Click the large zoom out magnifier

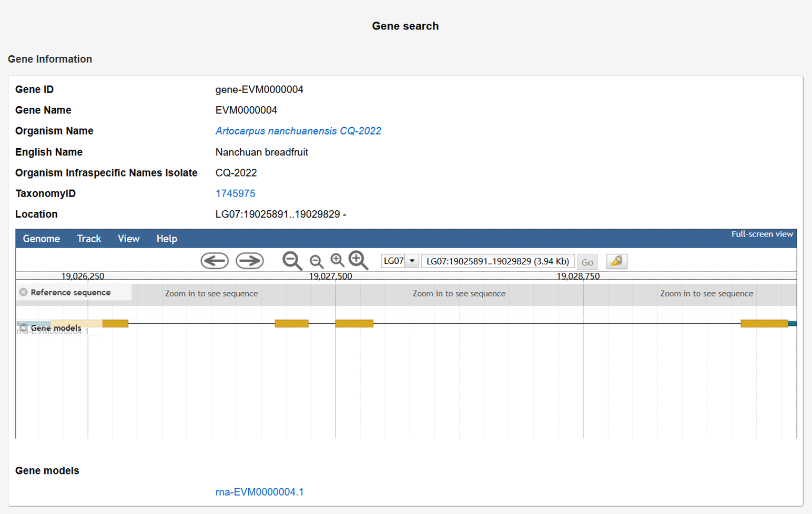pyautogui.click(x=292, y=261)
